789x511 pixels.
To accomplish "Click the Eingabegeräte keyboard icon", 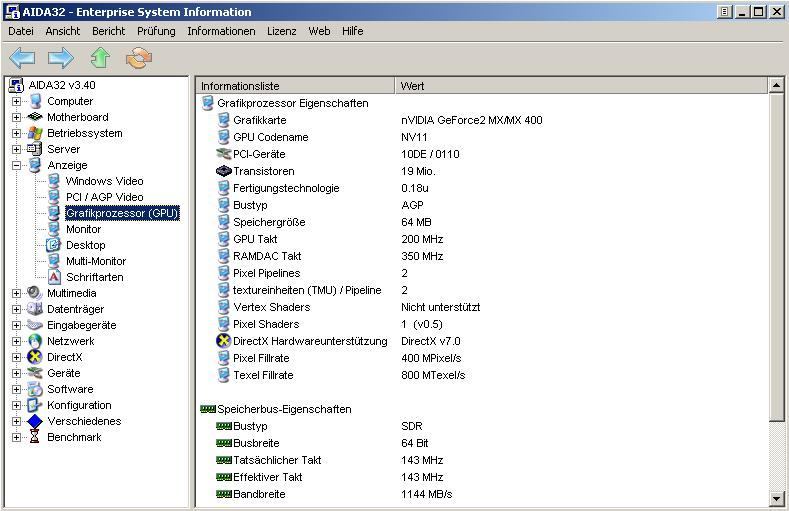I will pos(35,325).
